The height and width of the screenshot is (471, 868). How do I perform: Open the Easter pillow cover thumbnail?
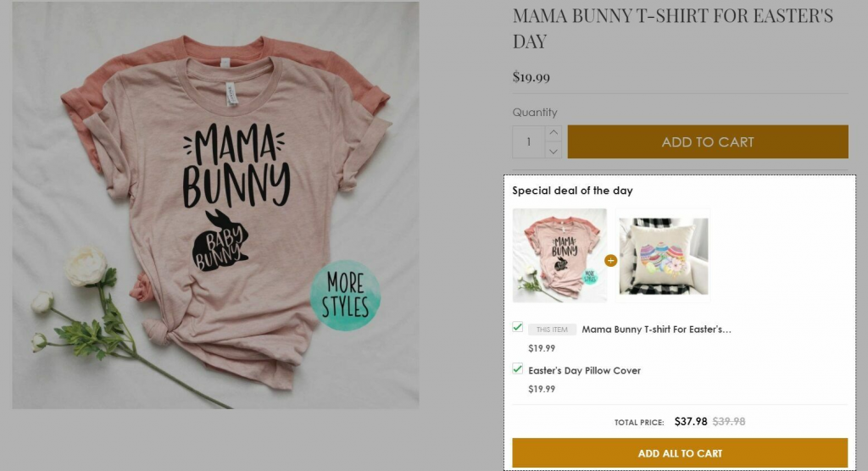[x=663, y=255]
